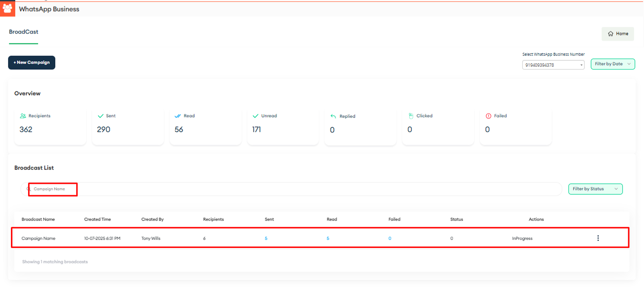The height and width of the screenshot is (299, 644).
Task: Click the Read double-check icon
Action: tap(178, 116)
